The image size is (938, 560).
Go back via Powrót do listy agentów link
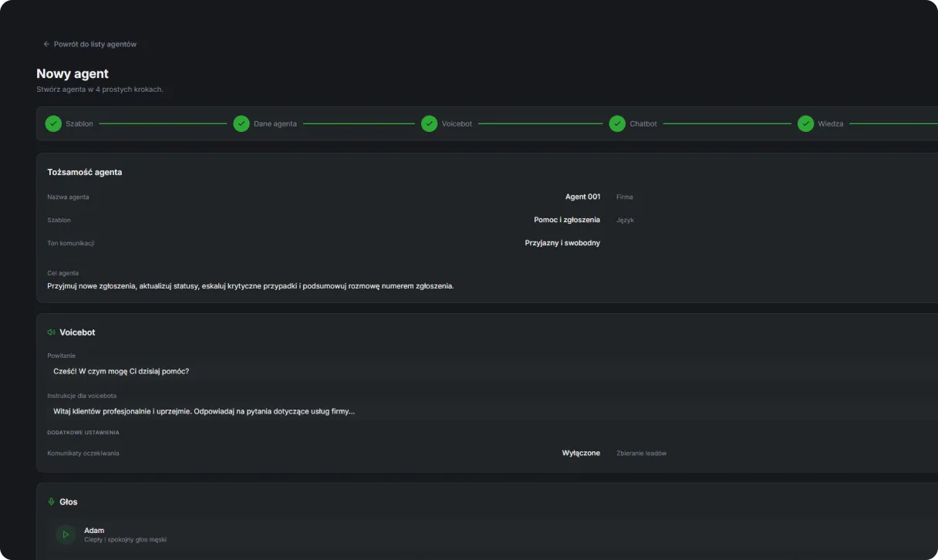(89, 44)
